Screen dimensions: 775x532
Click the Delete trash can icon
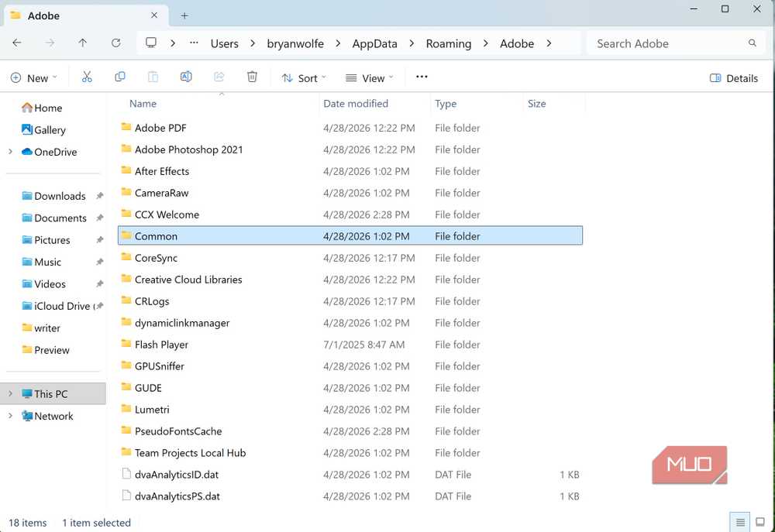pyautogui.click(x=252, y=77)
